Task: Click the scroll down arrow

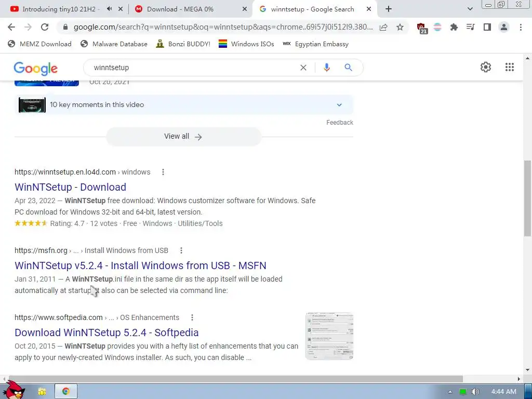Action: point(527,370)
